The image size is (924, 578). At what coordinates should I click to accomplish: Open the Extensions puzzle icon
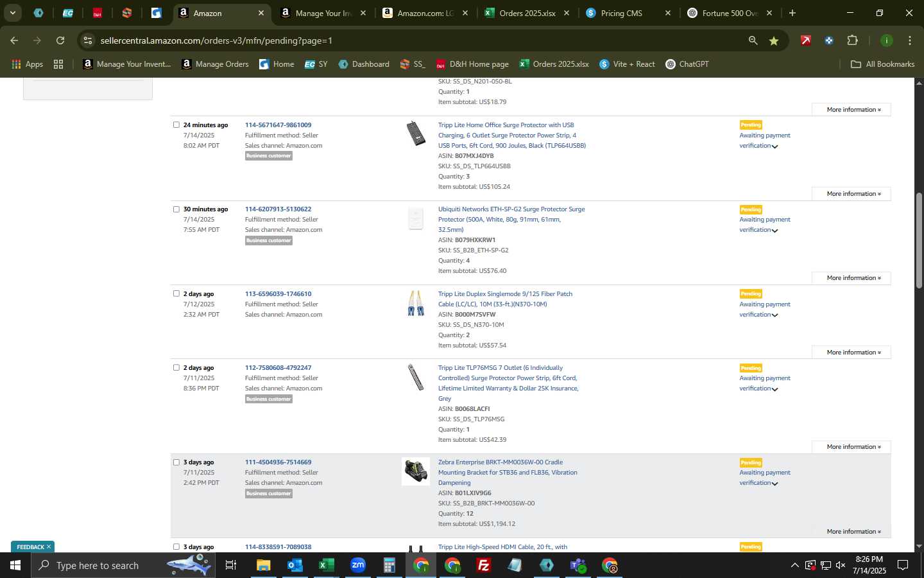tap(852, 40)
